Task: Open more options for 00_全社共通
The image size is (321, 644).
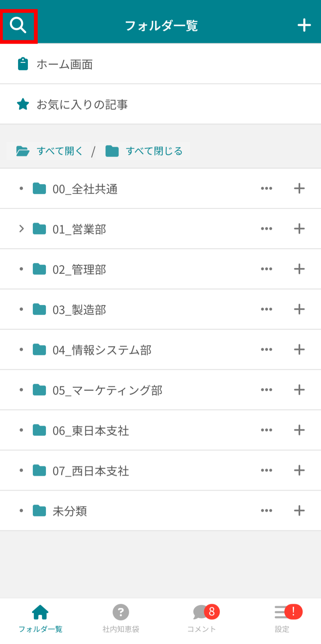Action: point(266,188)
